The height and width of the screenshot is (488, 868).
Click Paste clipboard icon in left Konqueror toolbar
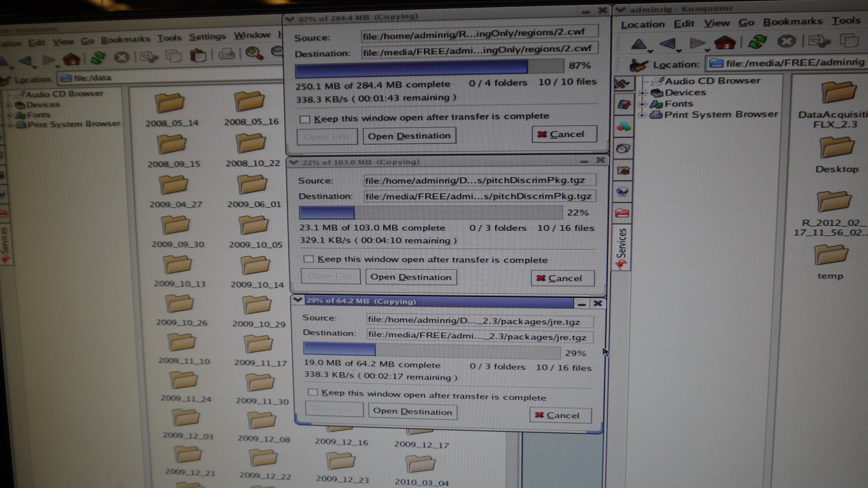click(x=198, y=55)
